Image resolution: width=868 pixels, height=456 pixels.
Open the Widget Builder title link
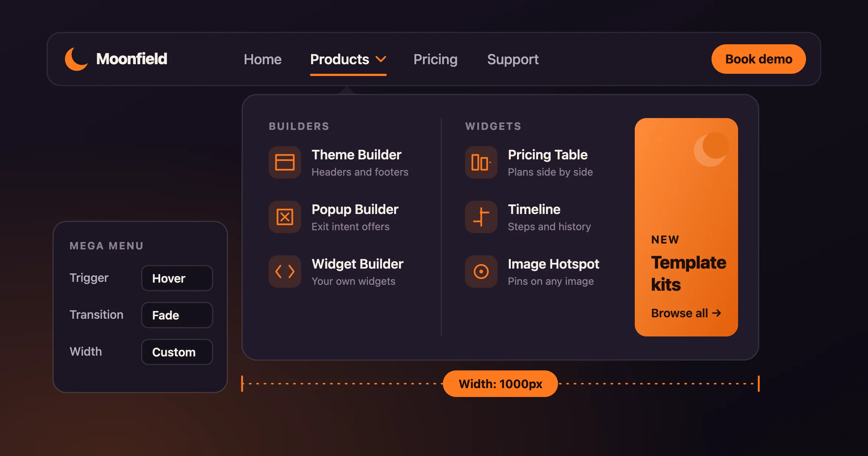click(x=358, y=264)
